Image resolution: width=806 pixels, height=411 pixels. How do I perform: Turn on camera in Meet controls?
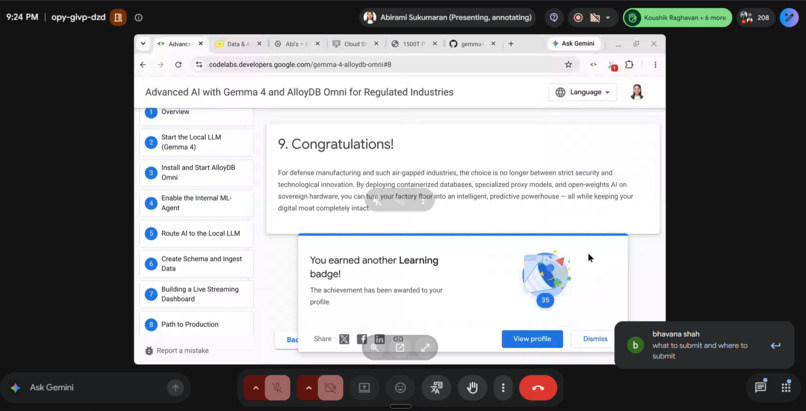(x=331, y=388)
